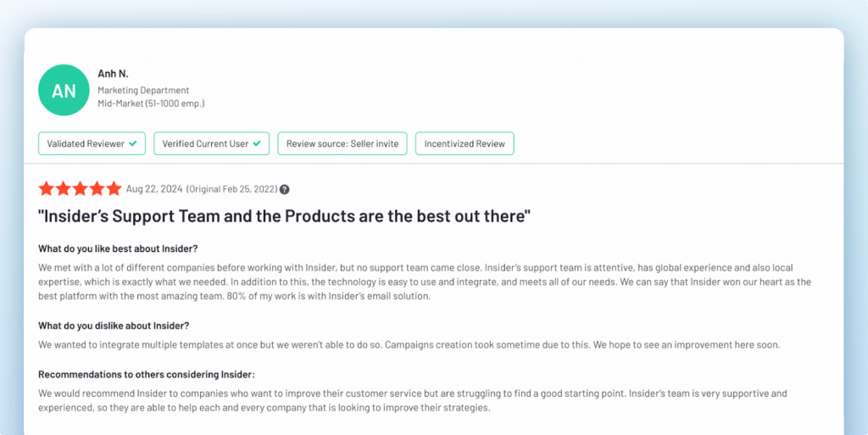Click the Verified Current User checkmark
The height and width of the screenshot is (435, 868).
click(x=257, y=143)
